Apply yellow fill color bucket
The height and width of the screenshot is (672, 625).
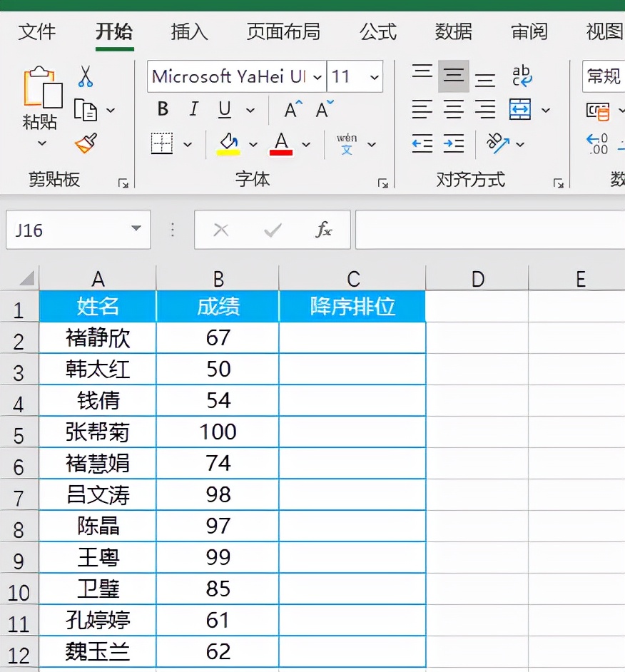228,144
